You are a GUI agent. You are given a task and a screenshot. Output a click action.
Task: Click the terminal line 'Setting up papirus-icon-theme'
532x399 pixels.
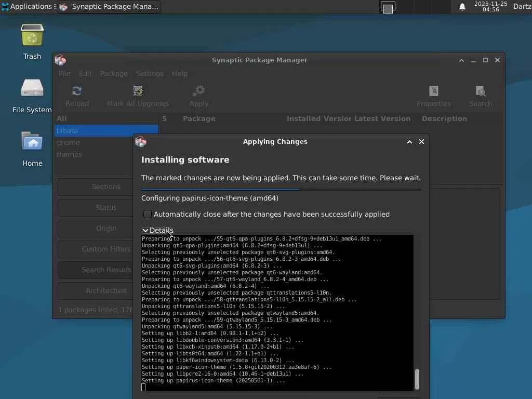tap(214, 381)
